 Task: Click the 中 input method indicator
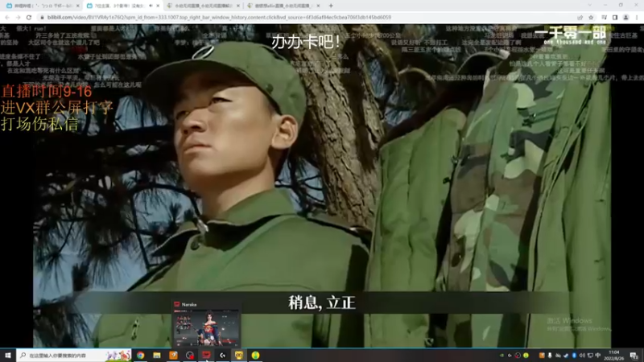598,356
